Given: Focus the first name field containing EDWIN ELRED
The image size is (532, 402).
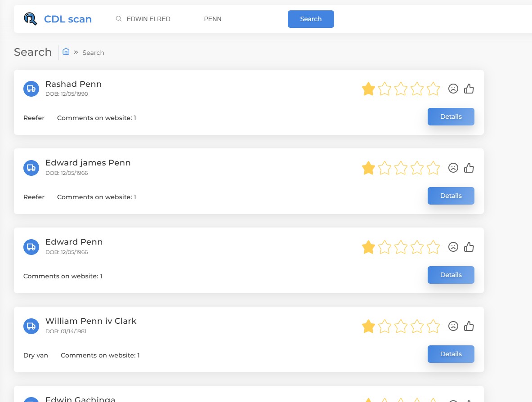Looking at the screenshot, I should click(x=148, y=19).
